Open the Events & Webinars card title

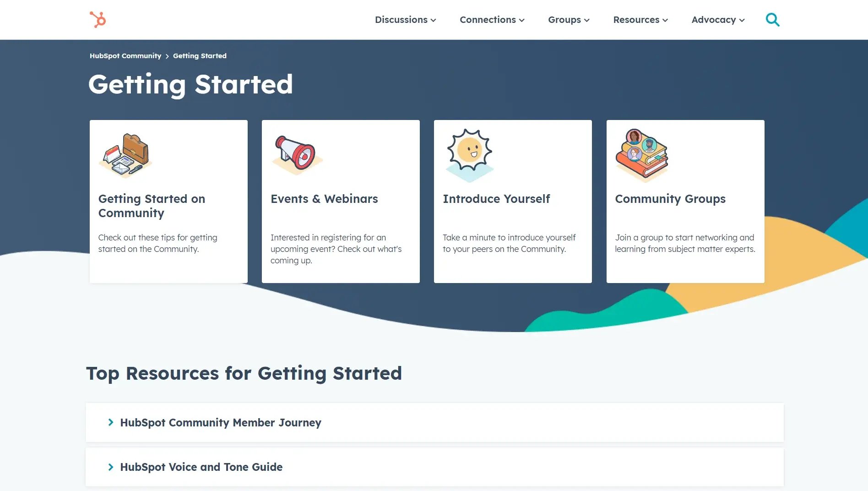pyautogui.click(x=324, y=199)
